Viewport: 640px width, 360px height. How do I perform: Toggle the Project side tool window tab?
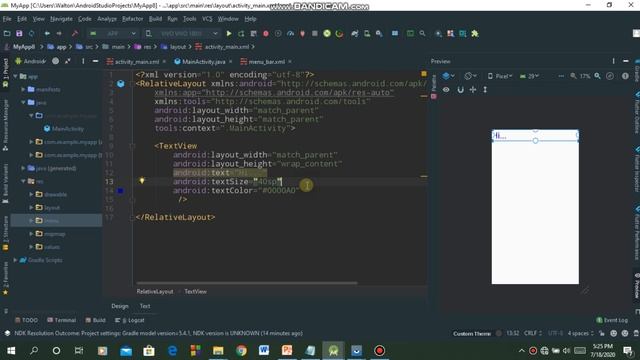point(5,73)
